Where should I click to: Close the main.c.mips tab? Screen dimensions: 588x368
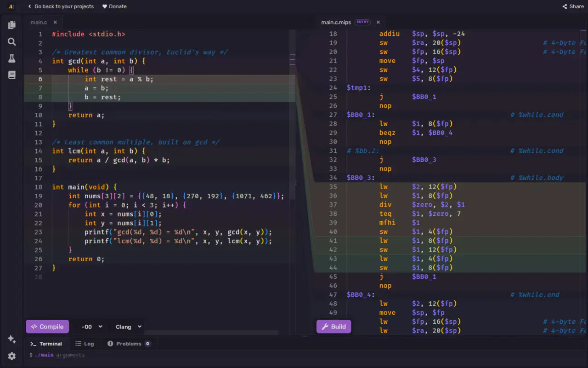[378, 22]
